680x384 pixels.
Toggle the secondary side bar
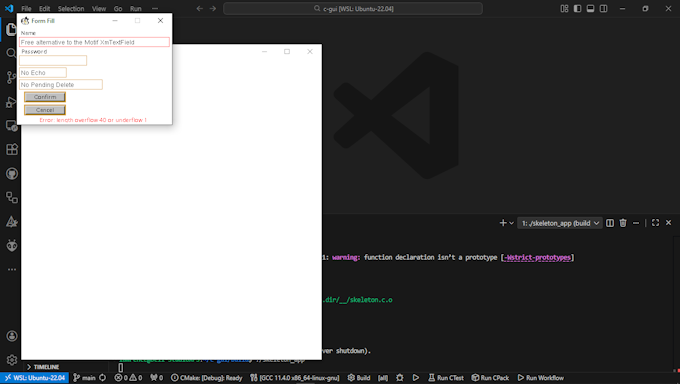point(603,9)
